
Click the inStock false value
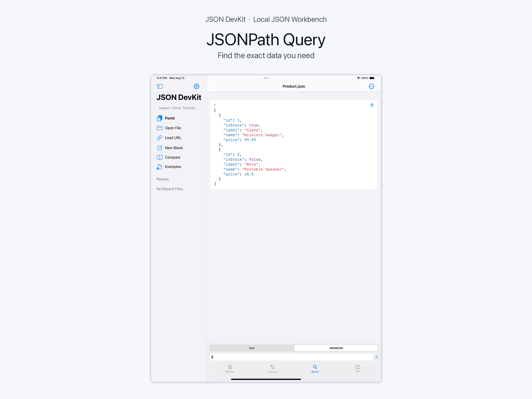click(255, 159)
